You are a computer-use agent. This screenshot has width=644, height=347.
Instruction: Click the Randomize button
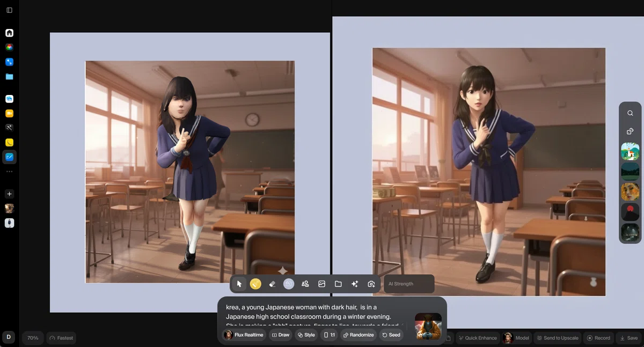click(x=358, y=335)
